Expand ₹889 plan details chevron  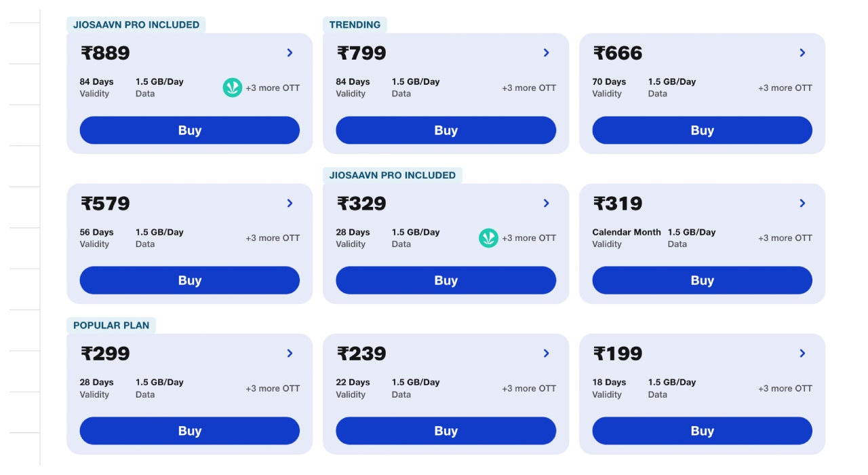tap(290, 53)
